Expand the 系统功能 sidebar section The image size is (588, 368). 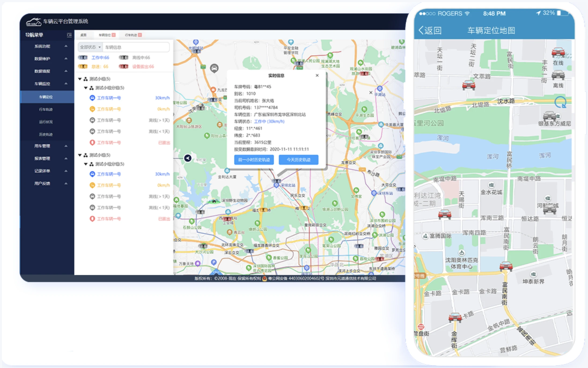point(47,46)
